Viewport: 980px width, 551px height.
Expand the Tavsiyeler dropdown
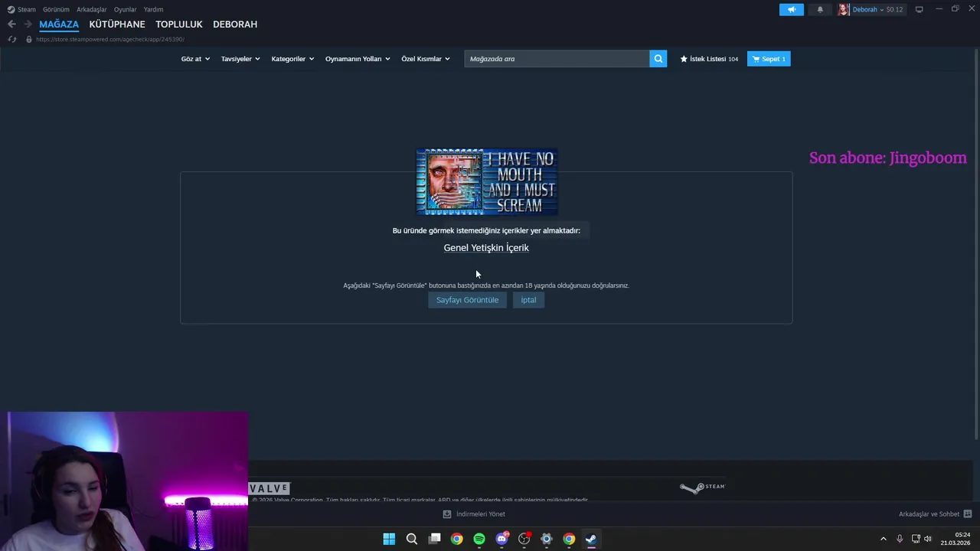240,59
